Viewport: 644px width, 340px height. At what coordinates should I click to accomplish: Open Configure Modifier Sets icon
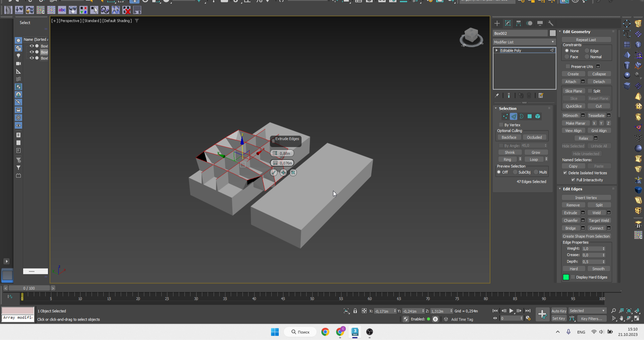[541, 96]
